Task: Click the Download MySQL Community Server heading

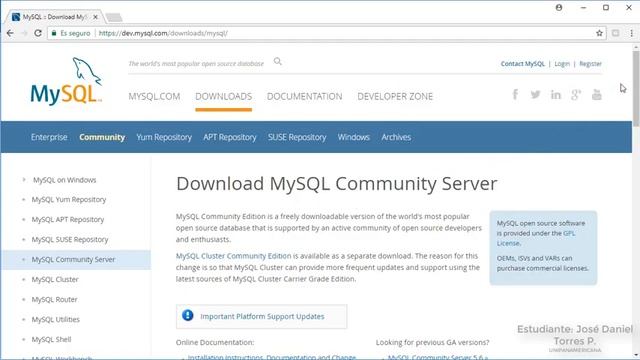Action: [337, 184]
